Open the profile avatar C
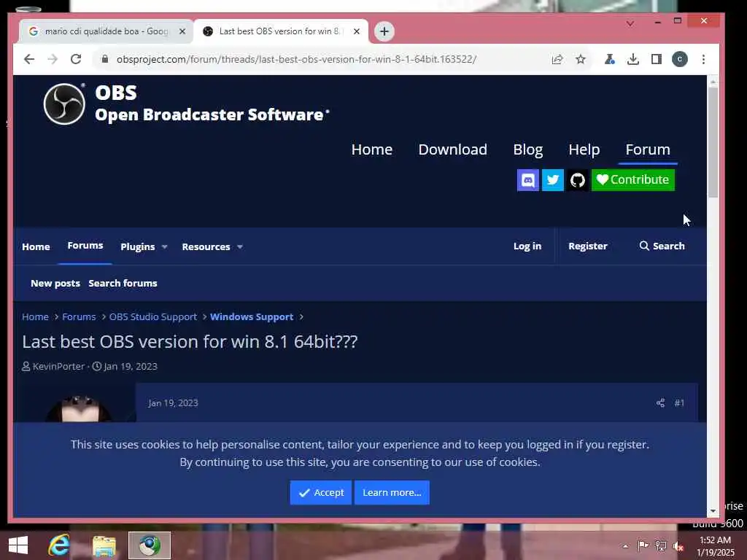 click(x=680, y=59)
